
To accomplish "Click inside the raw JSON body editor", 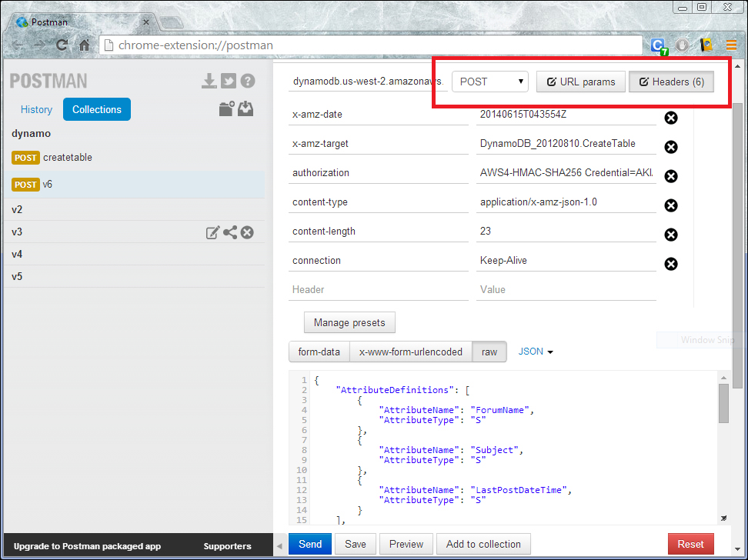I will click(513, 448).
